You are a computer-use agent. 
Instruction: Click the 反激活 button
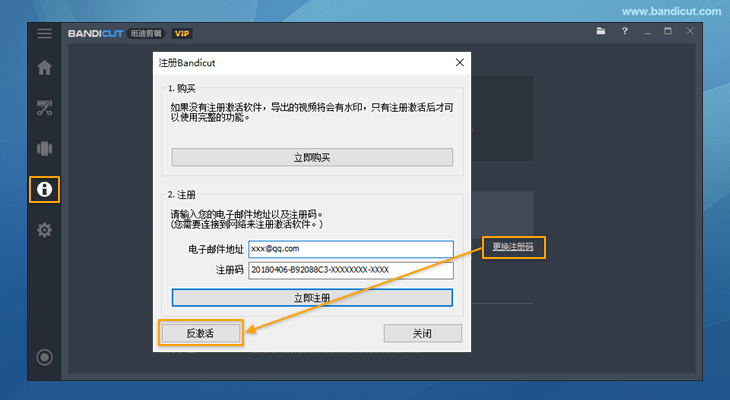200,333
